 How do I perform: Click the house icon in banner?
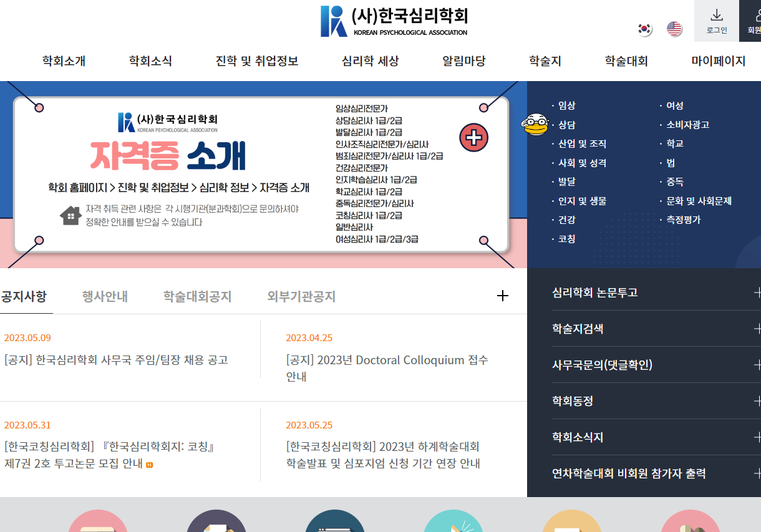pos(70,215)
